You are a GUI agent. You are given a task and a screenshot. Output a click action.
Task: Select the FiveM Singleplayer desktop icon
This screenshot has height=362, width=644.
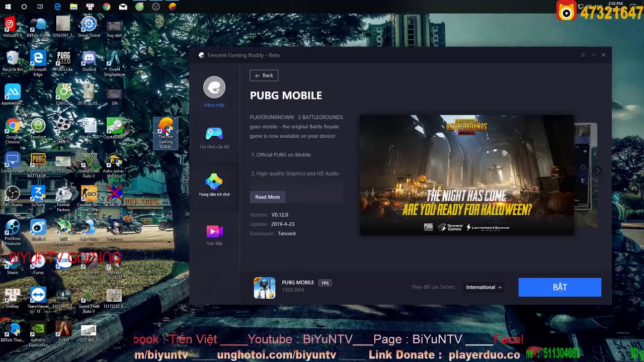(114, 64)
